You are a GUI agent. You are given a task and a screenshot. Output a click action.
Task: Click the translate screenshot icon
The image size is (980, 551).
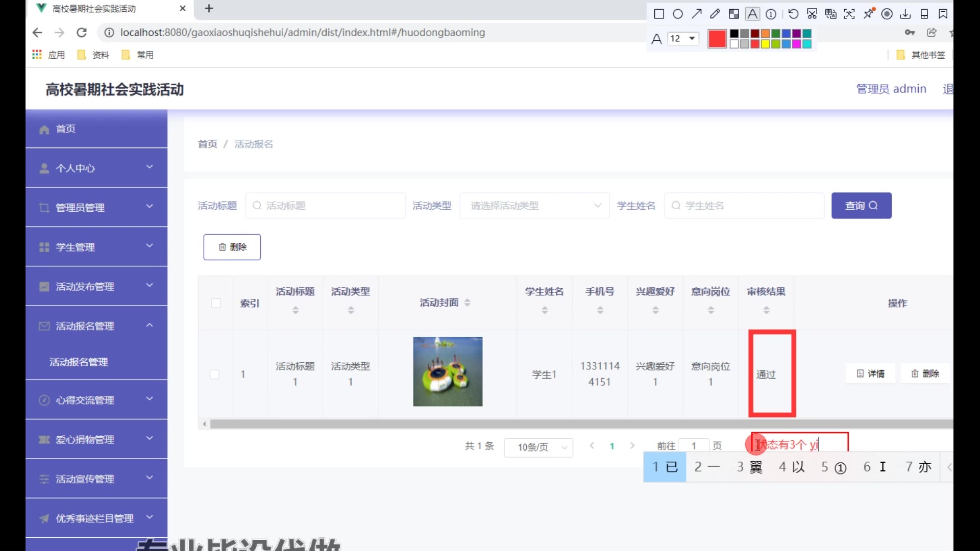(831, 14)
